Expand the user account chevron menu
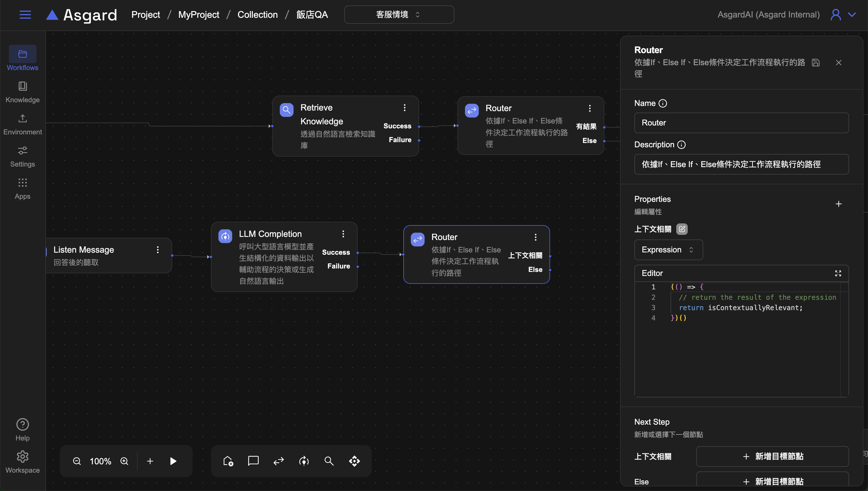This screenshot has width=868, height=491. coord(852,15)
